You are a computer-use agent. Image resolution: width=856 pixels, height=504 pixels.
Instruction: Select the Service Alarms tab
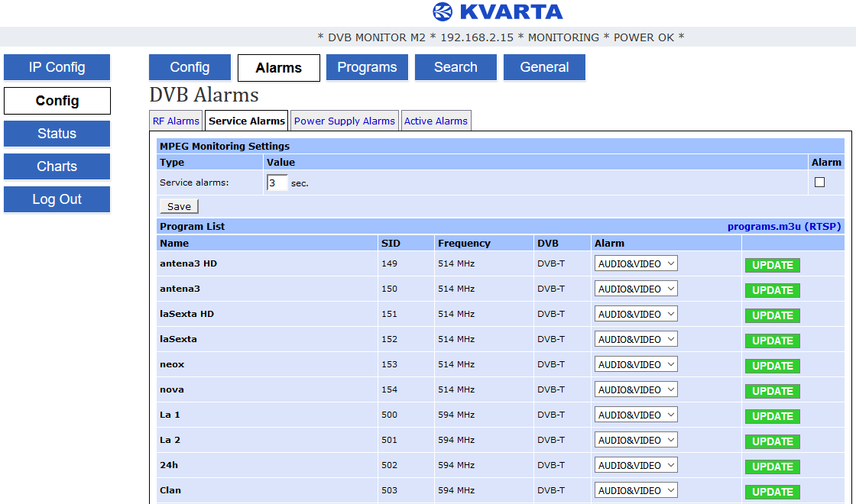pos(247,121)
